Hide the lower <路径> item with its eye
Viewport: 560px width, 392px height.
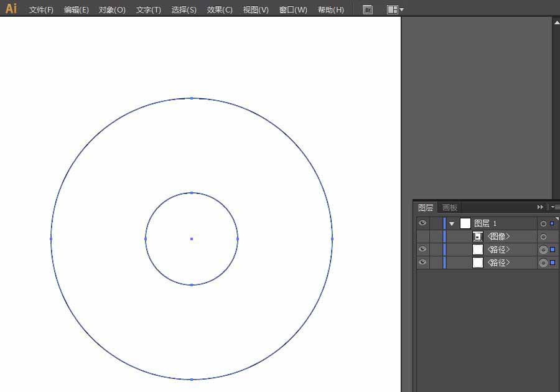[x=422, y=263]
